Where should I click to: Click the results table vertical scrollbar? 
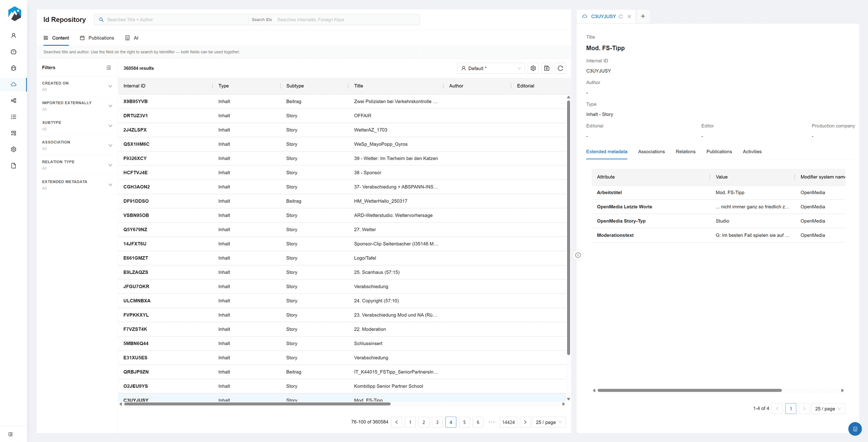point(568,228)
